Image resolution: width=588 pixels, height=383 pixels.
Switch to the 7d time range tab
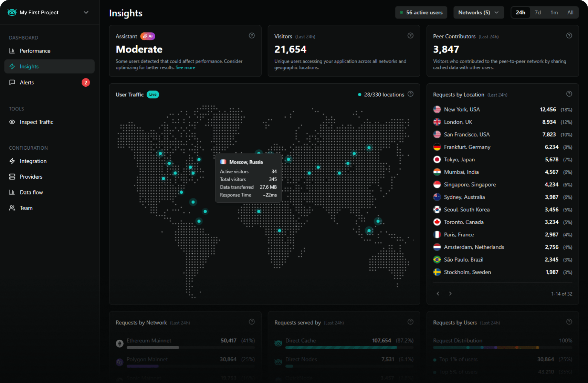(538, 12)
